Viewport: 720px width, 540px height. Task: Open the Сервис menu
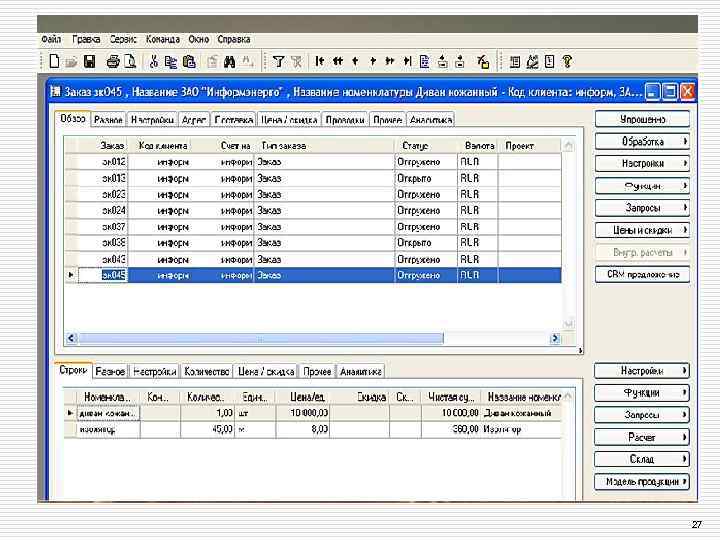tap(124, 40)
